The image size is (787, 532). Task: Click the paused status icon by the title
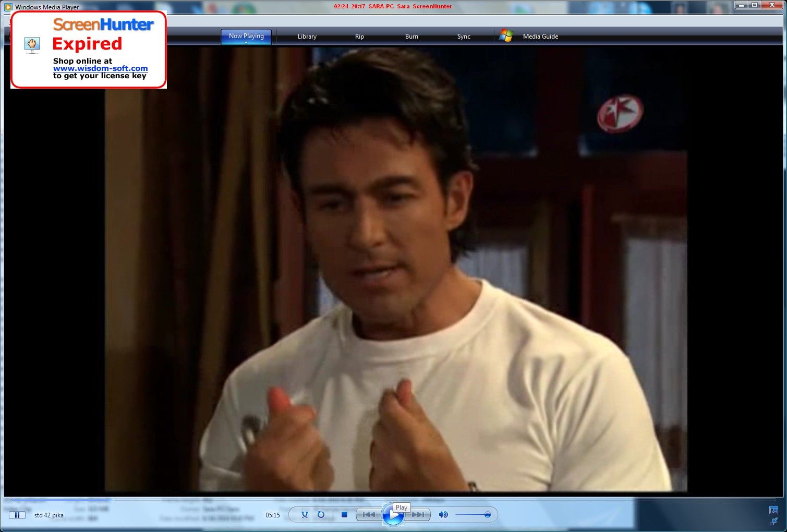coord(17,515)
